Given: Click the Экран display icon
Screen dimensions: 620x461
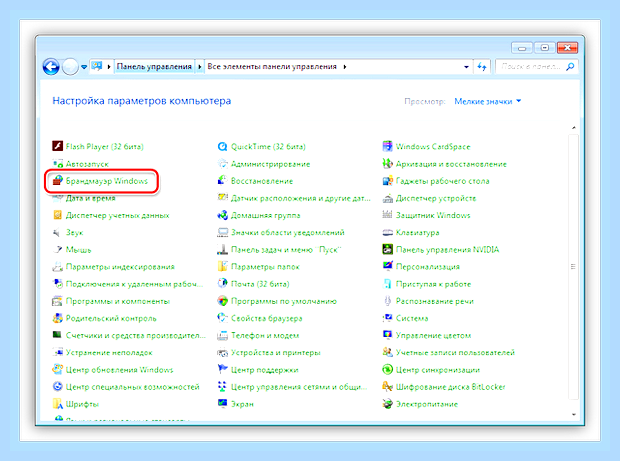Looking at the screenshot, I should [223, 404].
